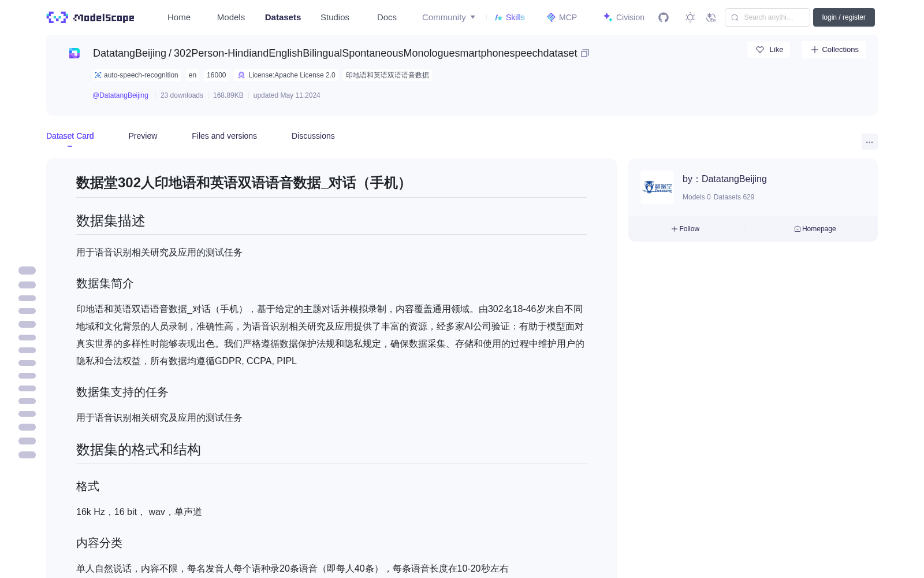Click the auto-speech-recognition task icon
The width and height of the screenshot is (924, 578).
point(98,75)
